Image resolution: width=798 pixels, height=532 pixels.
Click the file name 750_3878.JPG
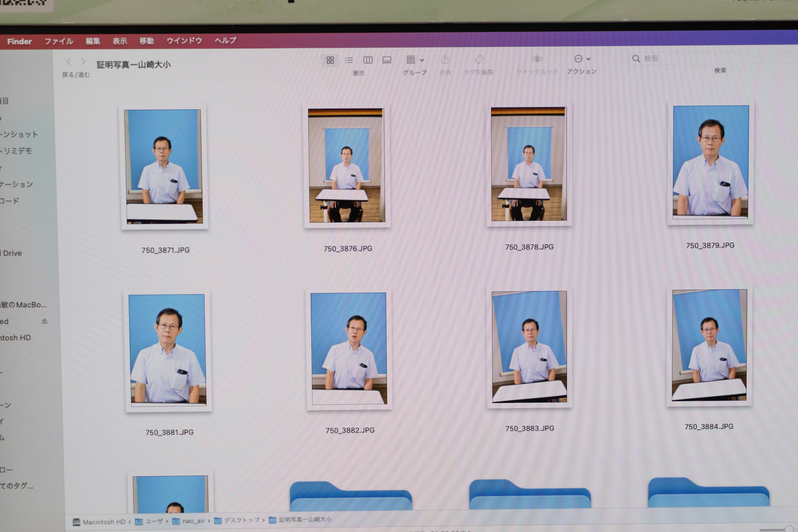529,247
